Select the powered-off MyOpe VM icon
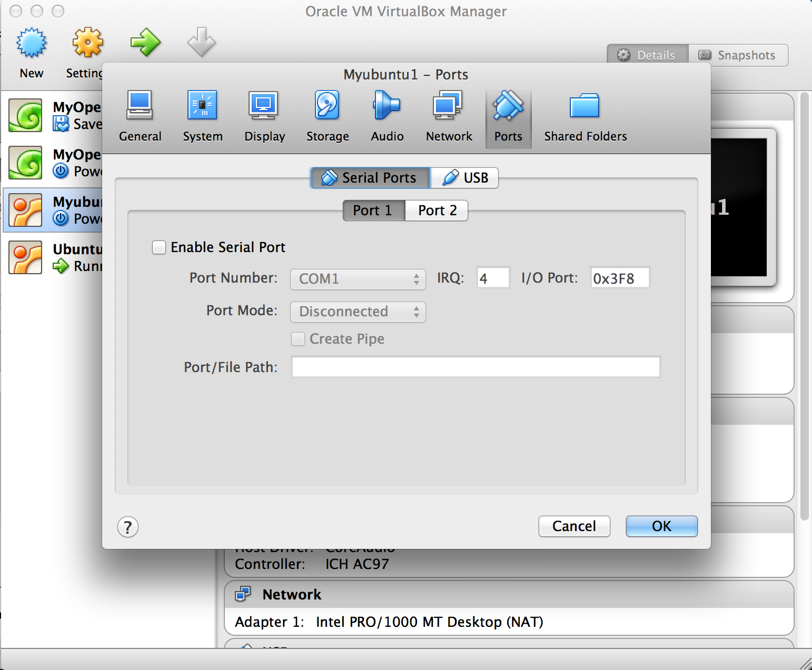This screenshot has height=670, width=812. click(x=25, y=163)
